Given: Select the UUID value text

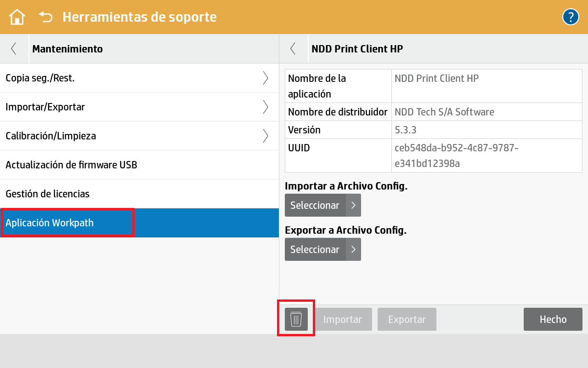Looking at the screenshot, I should (x=457, y=155).
